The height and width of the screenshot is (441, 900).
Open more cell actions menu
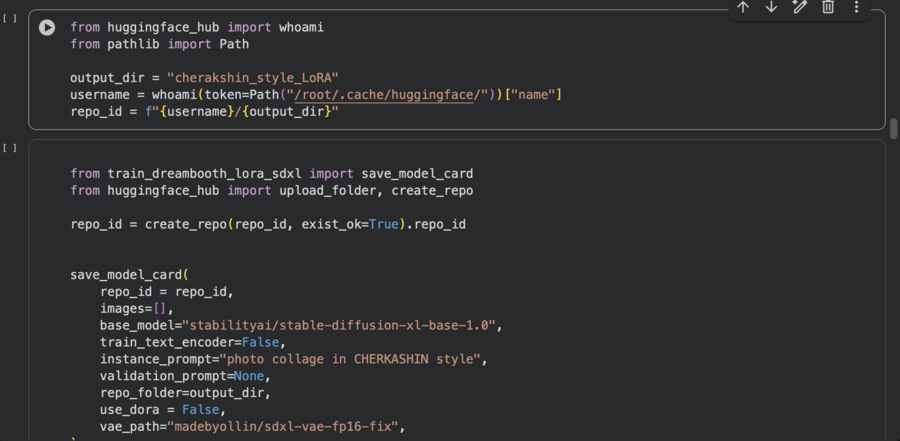[856, 7]
